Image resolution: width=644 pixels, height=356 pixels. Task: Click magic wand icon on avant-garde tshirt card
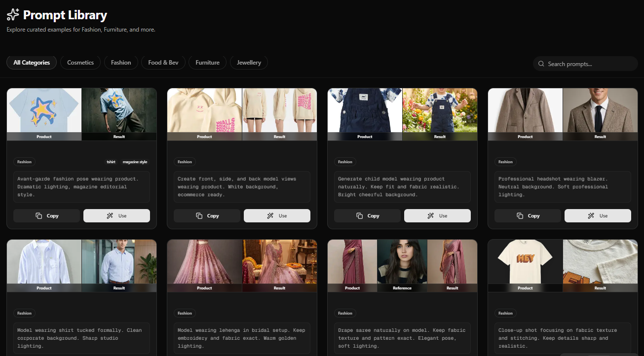click(x=110, y=216)
